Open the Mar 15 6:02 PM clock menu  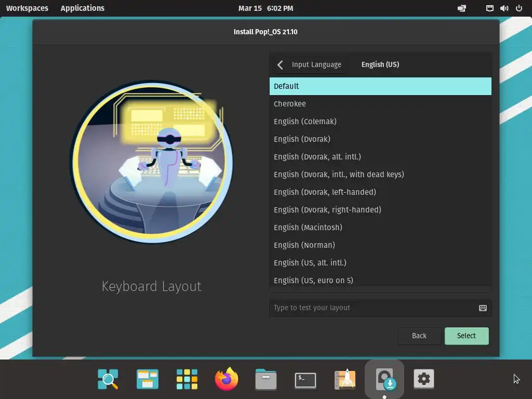[x=265, y=8]
